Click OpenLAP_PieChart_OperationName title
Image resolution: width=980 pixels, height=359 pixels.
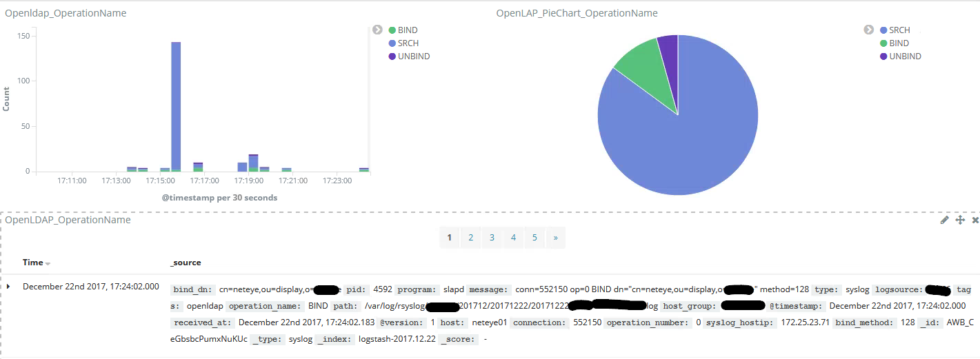tap(577, 13)
